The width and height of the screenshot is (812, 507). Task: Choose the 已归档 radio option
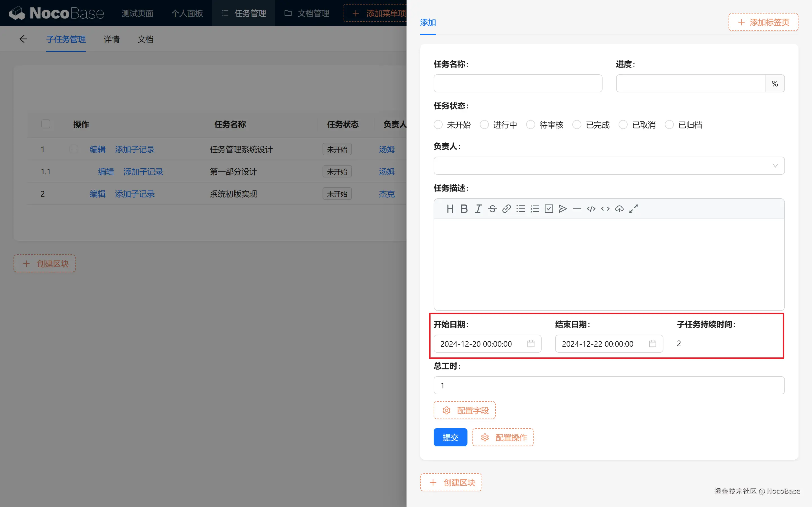pyautogui.click(x=669, y=125)
